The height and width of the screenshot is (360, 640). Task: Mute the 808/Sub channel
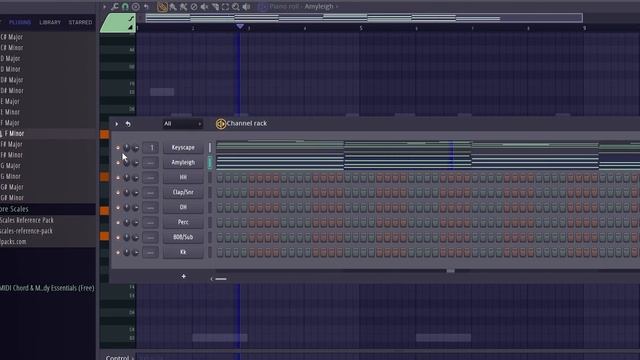(x=118, y=238)
